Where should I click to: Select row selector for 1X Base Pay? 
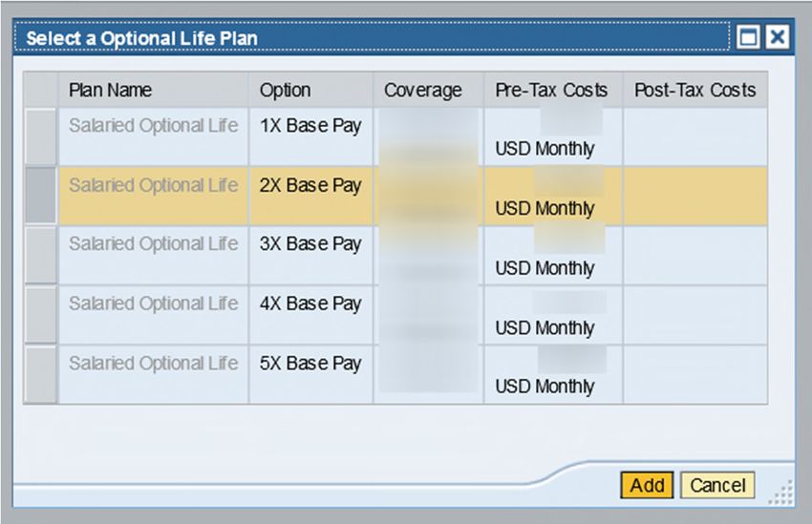point(40,136)
